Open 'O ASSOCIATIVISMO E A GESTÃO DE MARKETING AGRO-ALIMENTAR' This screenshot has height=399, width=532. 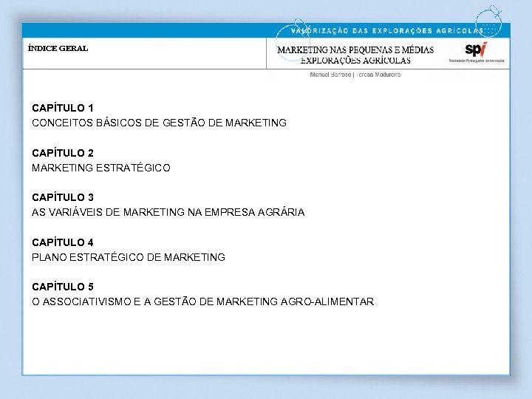tap(203, 301)
